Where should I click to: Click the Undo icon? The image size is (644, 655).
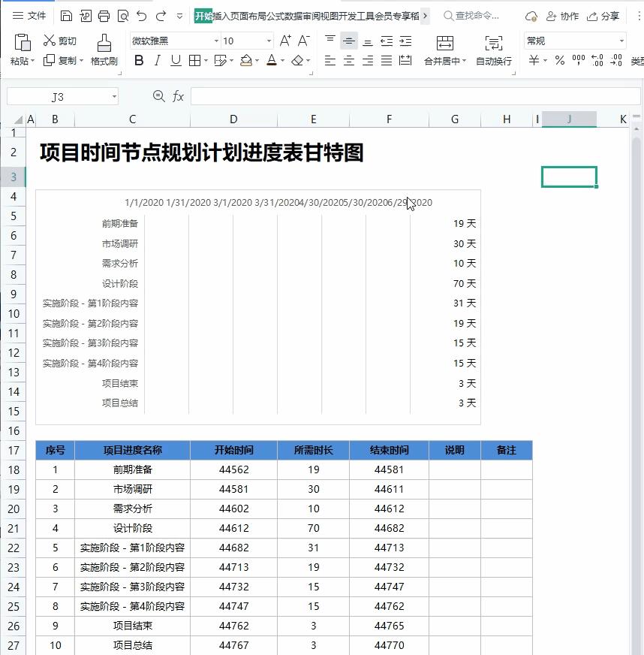pyautogui.click(x=141, y=16)
